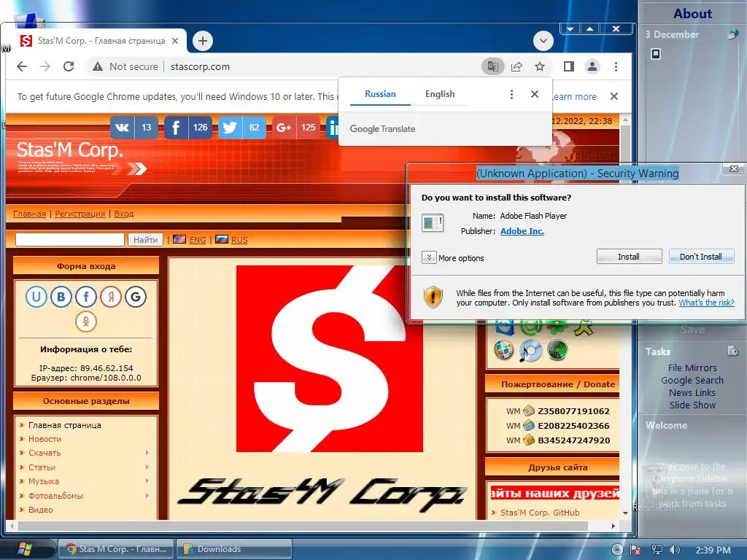Click the music CD note icon
747x560 pixels.
530,351
